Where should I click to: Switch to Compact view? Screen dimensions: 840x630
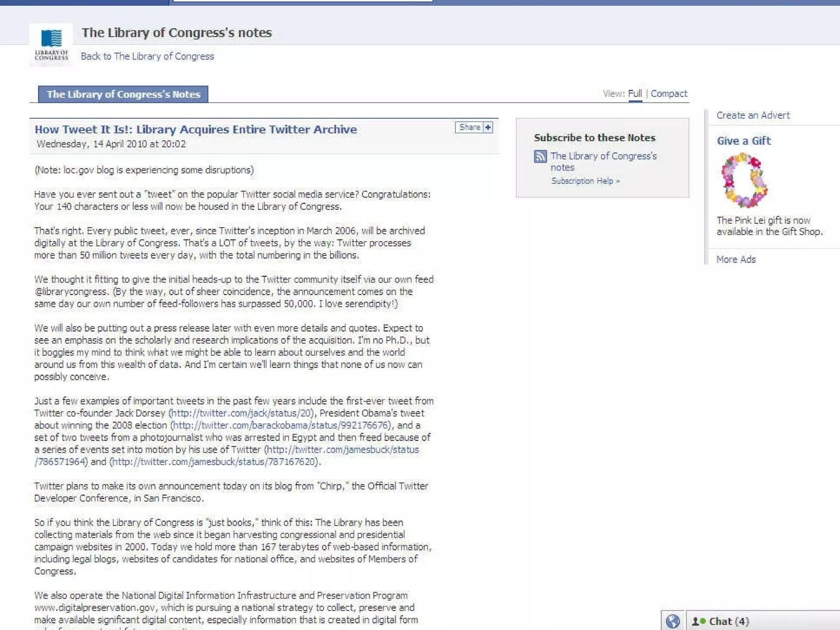[669, 94]
